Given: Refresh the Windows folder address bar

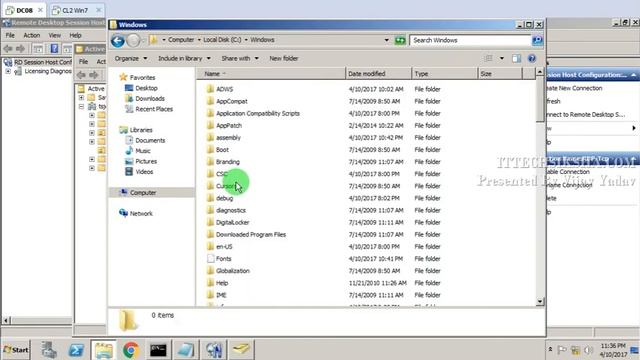Looking at the screenshot, I should (400, 40).
